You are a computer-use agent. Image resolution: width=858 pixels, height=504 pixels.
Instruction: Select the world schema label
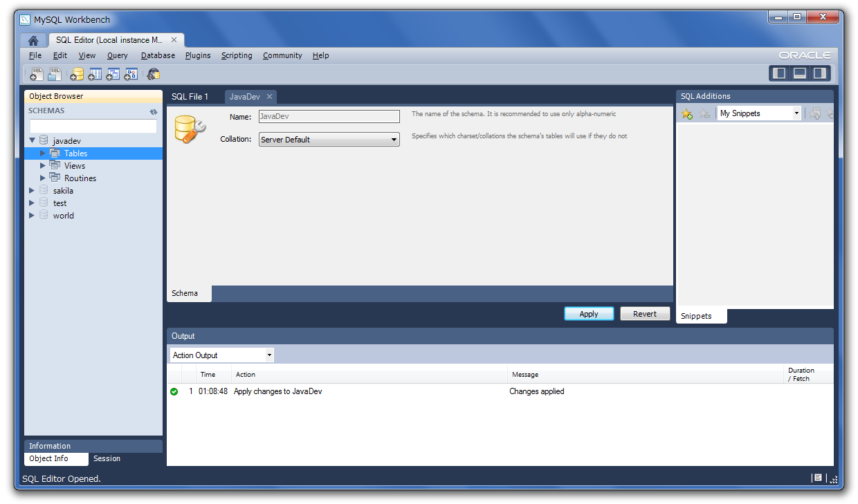pos(64,216)
